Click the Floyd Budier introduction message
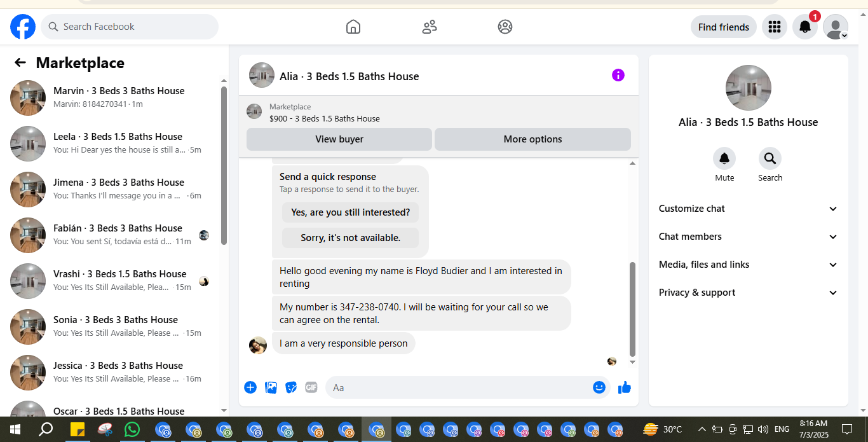The image size is (868, 442). click(421, 277)
